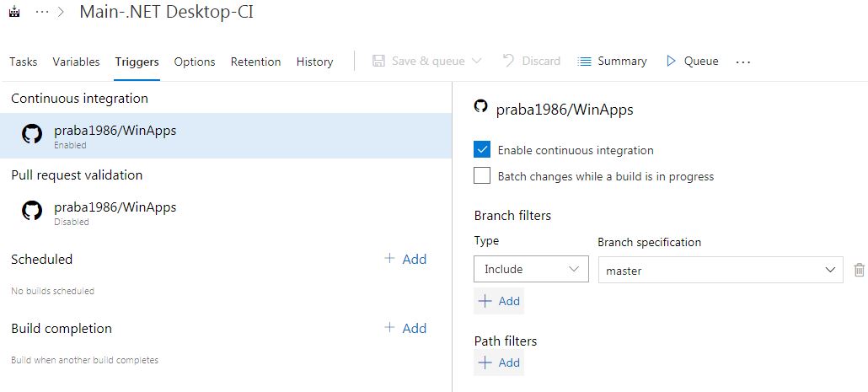Click the Build completion section heading
Screen dimensions: 868x392
62,328
